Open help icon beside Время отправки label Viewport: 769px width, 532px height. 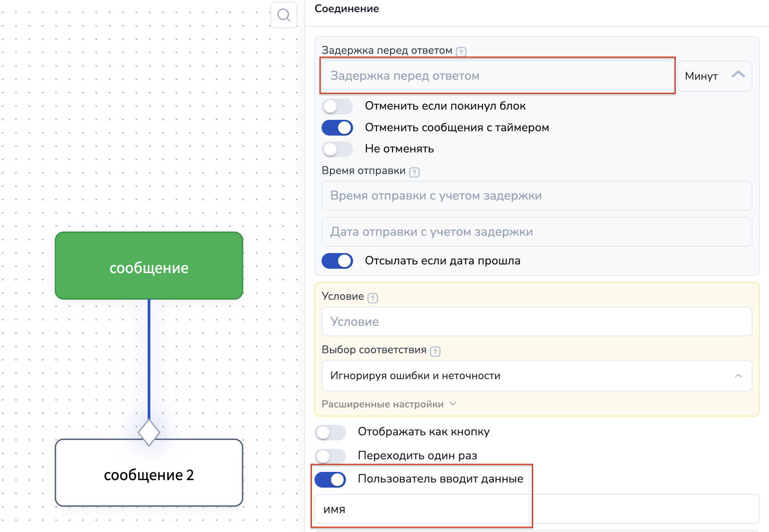click(414, 172)
